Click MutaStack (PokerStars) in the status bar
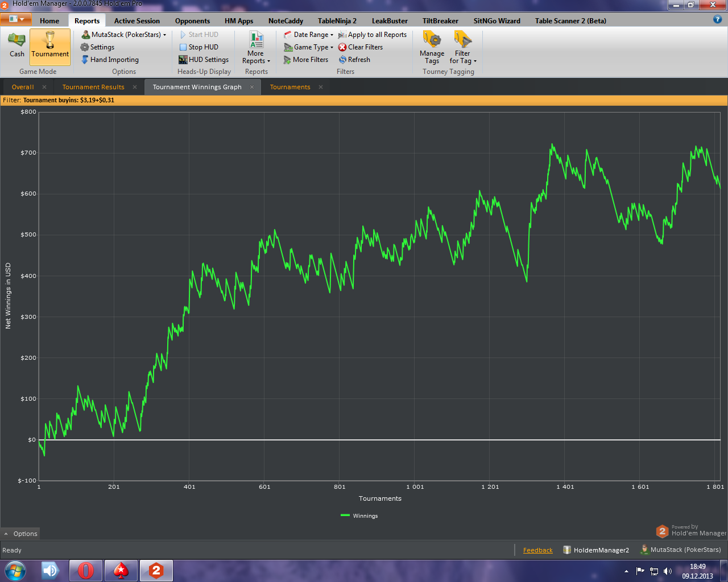The image size is (728, 582). tap(681, 550)
